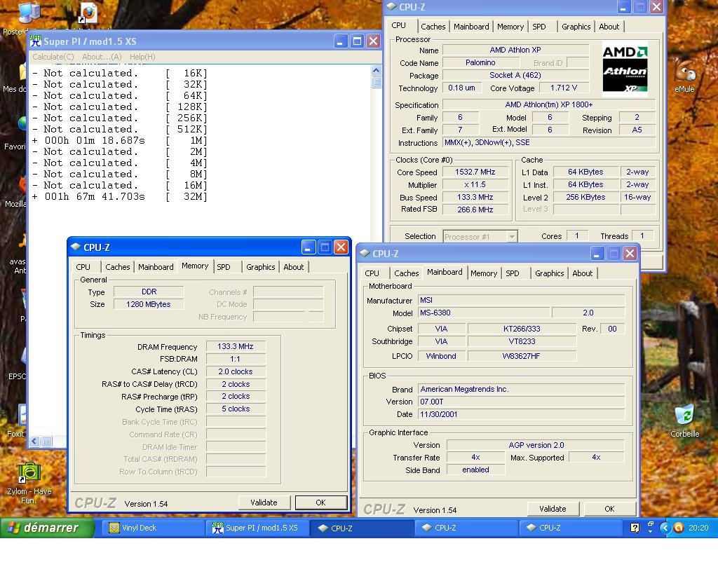
Task: Click the motherboard Model field MS-6380
Action: pyautogui.click(x=484, y=313)
